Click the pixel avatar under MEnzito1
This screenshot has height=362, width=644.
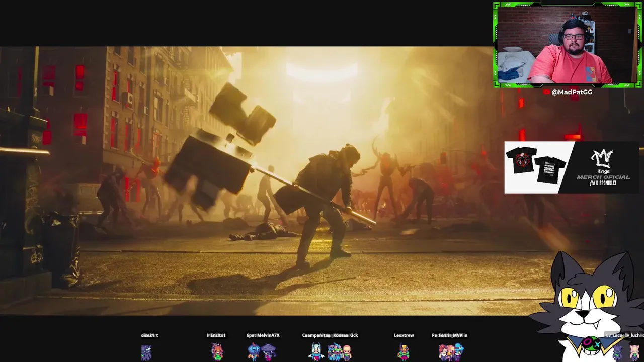pos(217,352)
